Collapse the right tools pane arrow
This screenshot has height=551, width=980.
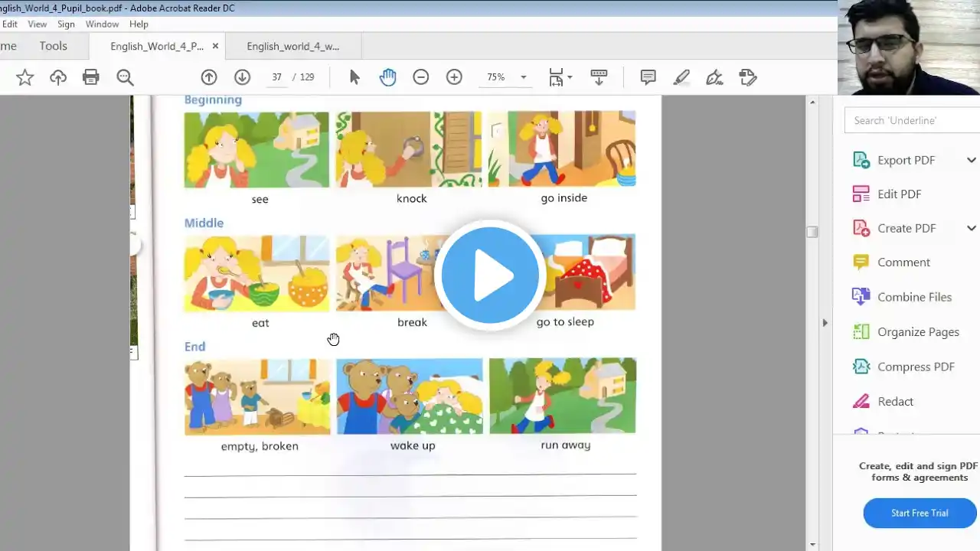(x=825, y=323)
